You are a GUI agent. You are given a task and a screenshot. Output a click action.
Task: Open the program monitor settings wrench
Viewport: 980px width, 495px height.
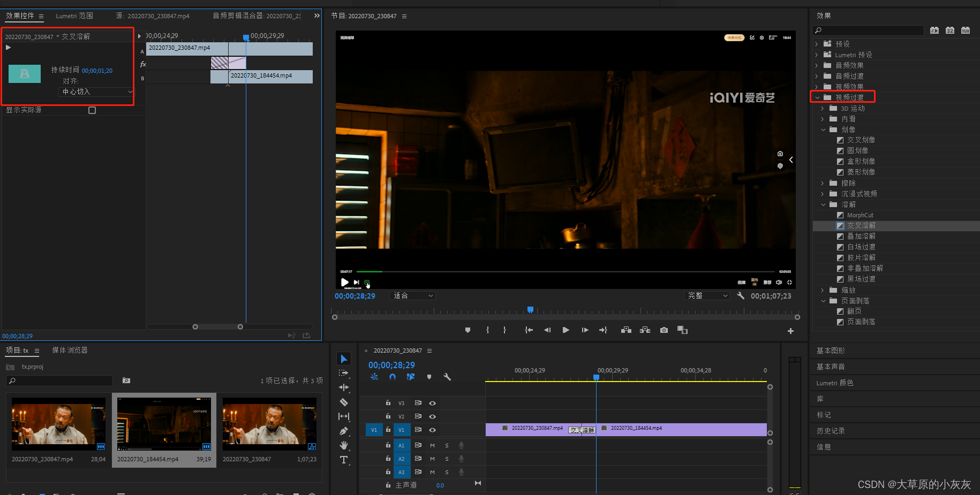click(741, 295)
